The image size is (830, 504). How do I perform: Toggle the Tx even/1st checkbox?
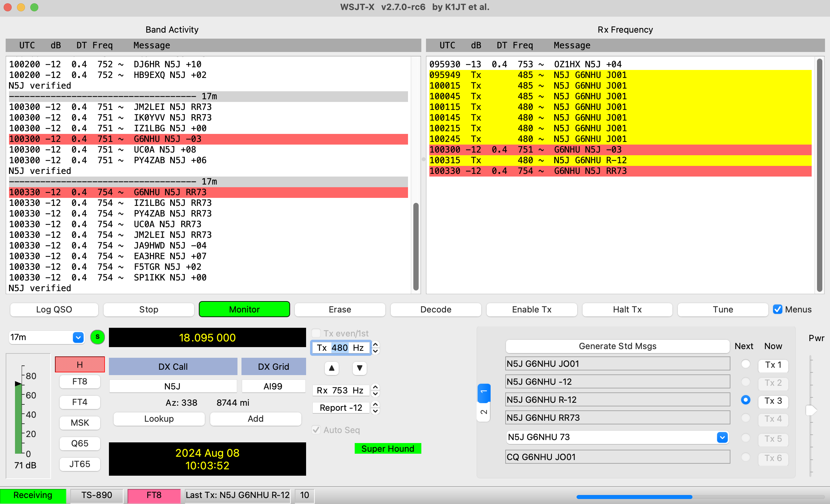(x=316, y=333)
